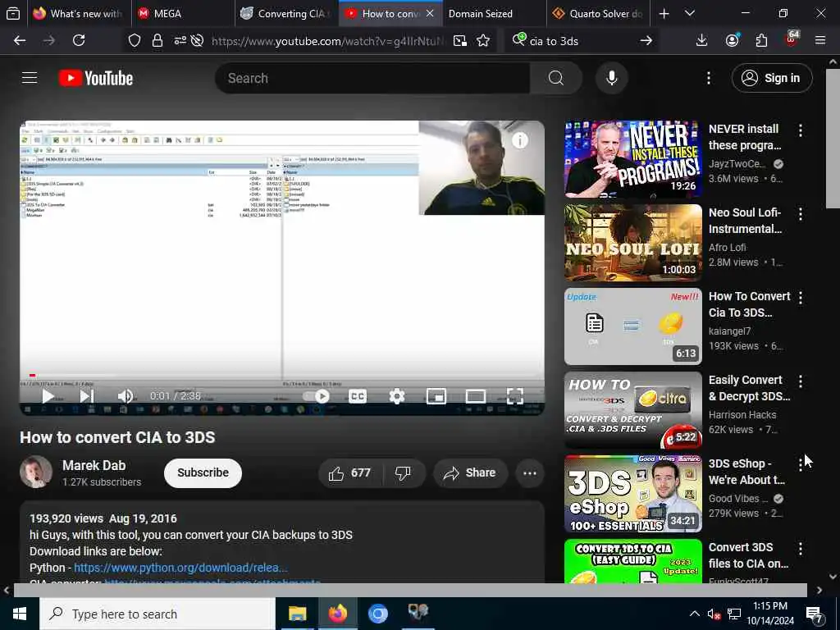Screen dimensions: 840x630
Task: Switch to the MEGA tab
Action: click(x=182, y=13)
